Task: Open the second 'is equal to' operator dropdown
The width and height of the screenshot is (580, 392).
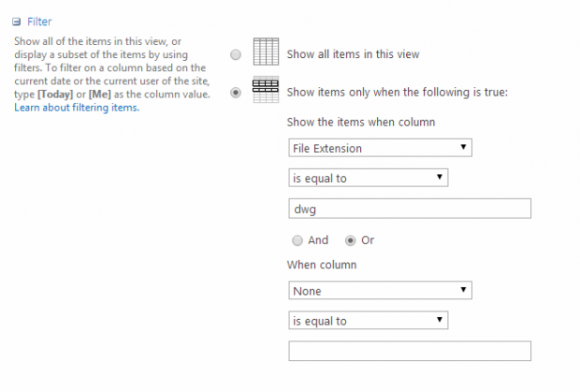Action: coord(369,321)
